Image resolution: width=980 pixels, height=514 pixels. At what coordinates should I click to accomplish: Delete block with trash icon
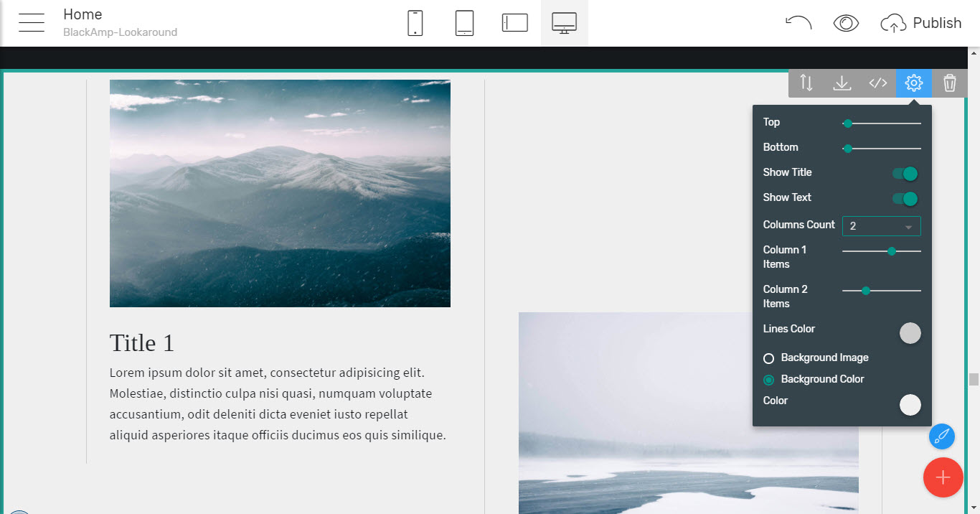(950, 83)
